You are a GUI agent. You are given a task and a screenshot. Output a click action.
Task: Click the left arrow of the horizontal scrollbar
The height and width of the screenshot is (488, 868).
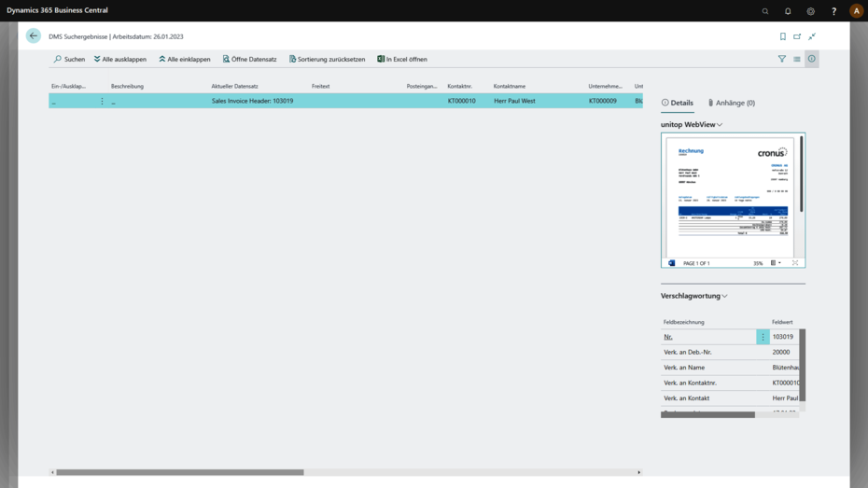pos(52,472)
